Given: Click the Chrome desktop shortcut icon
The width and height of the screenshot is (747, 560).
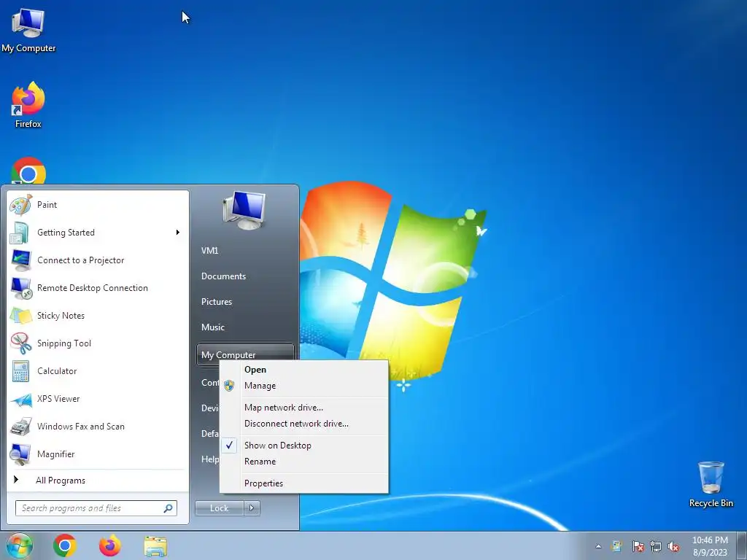Looking at the screenshot, I should pos(28,171).
